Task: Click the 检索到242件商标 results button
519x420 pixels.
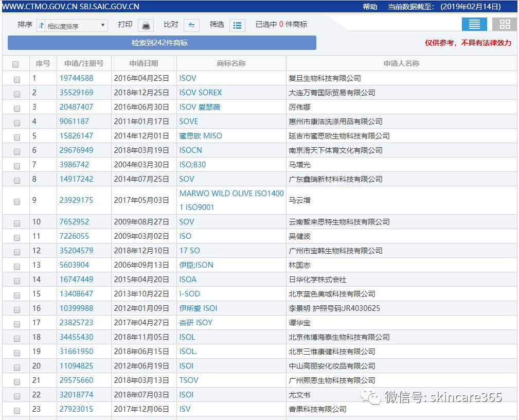Action: tap(161, 43)
